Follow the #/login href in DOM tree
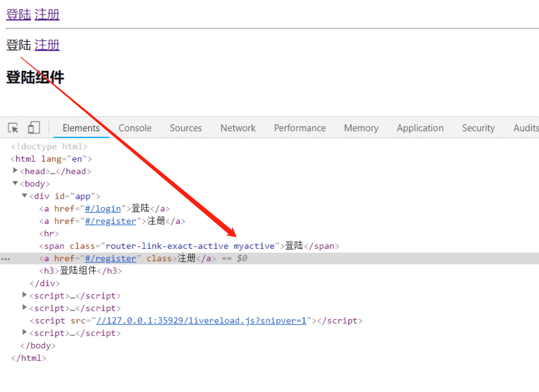The height and width of the screenshot is (392, 539). (x=103, y=209)
